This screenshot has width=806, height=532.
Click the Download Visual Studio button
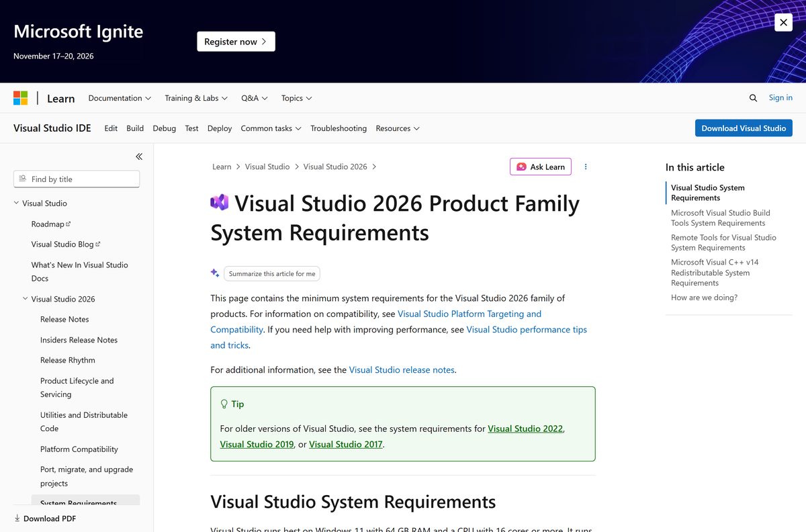[x=744, y=128]
